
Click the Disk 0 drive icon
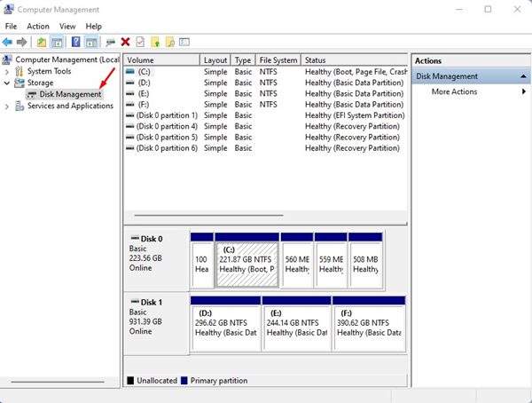click(135, 238)
